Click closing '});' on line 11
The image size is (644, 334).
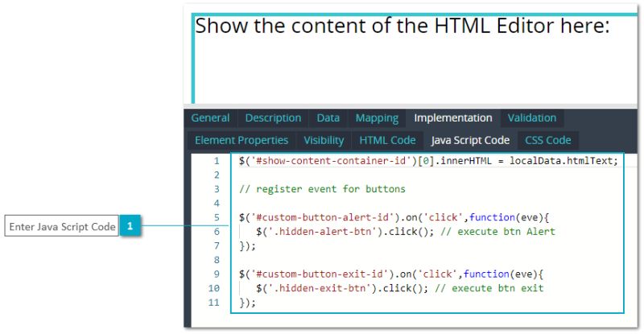[x=247, y=303]
